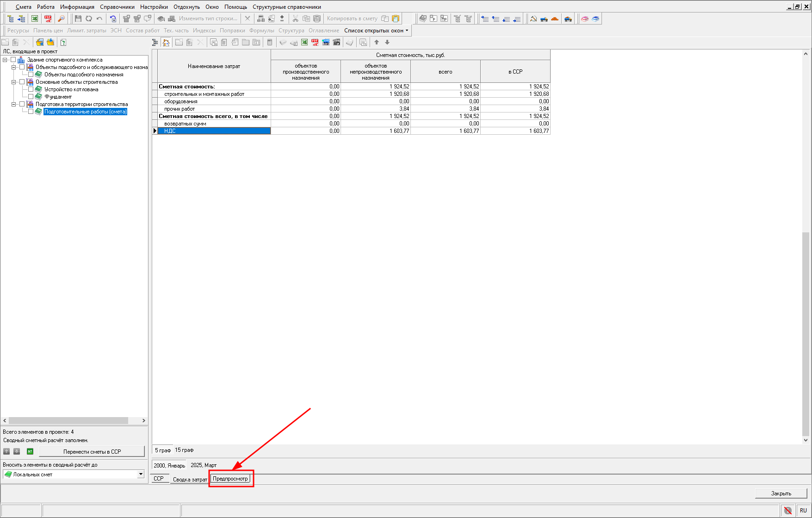Check the box for Здание спортивного комплекса

point(13,60)
